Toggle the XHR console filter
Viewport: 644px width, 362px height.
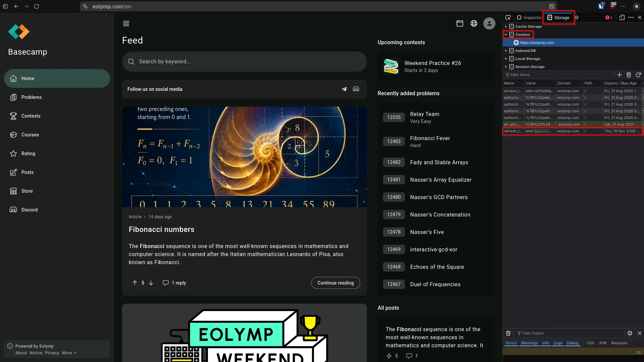pyautogui.click(x=603, y=343)
